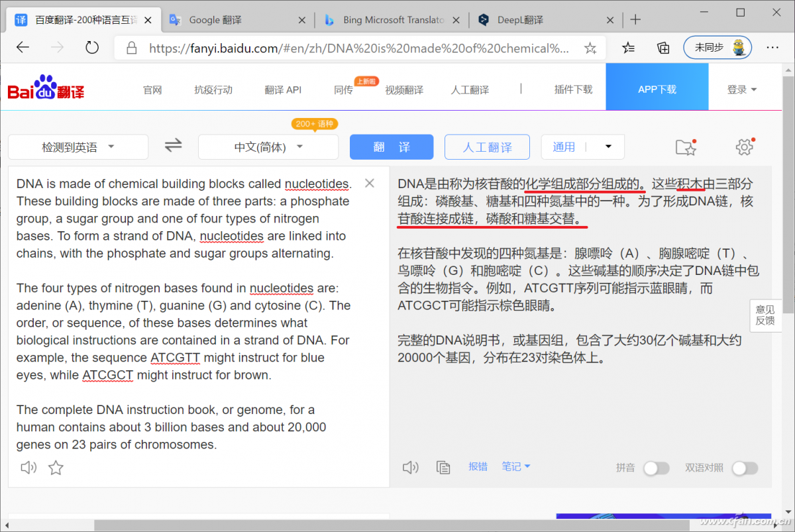
Task: Expand the 检测到英语 source language dropdown
Action: [78, 147]
